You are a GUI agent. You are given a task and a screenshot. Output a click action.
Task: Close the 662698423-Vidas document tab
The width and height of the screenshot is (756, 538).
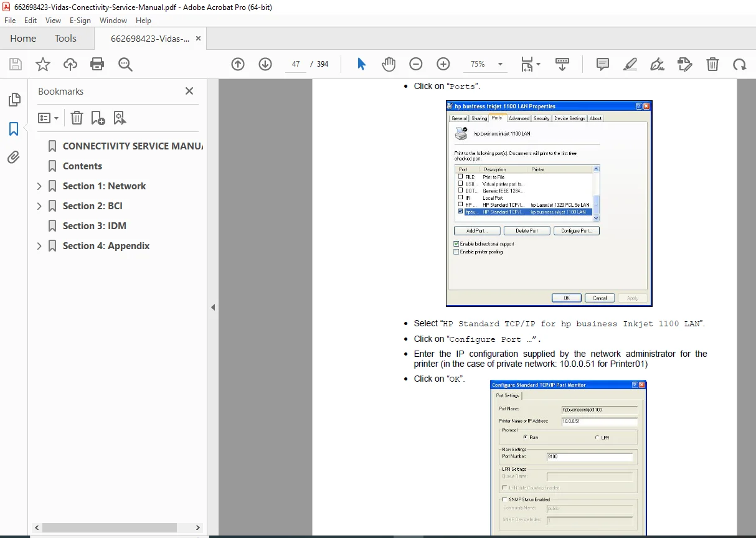coord(198,39)
